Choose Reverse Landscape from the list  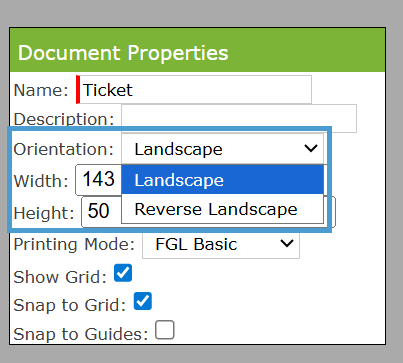tap(222, 209)
